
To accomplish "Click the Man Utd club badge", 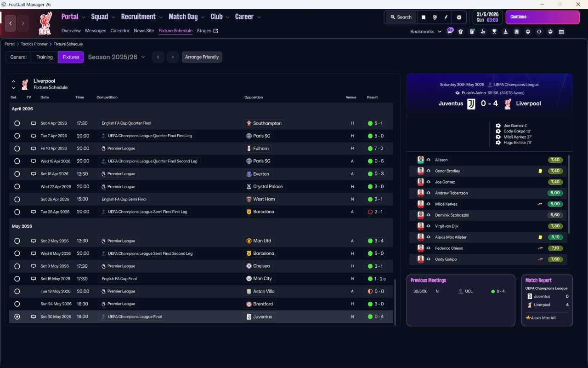I will pos(249,241).
